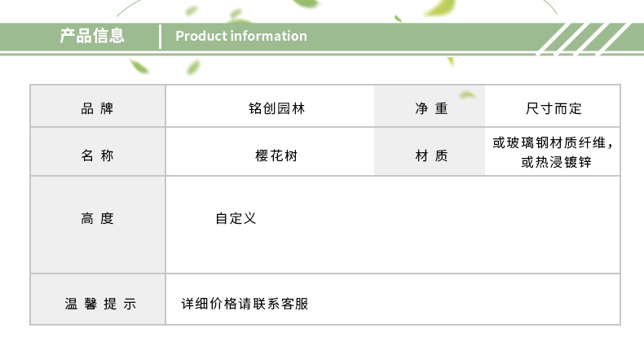
Task: Click the blurred leaf below 产品信息 title
Action: click(139, 65)
